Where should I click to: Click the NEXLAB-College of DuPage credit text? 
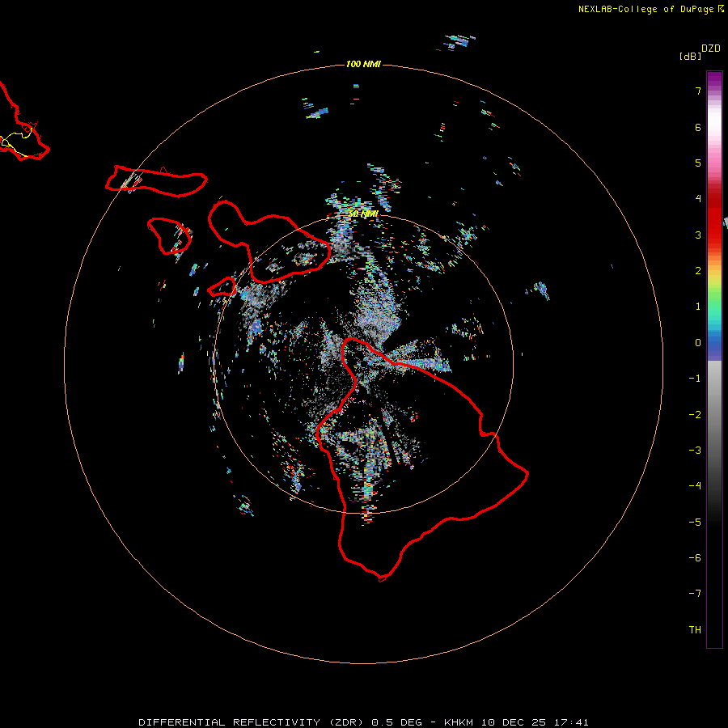(651, 9)
